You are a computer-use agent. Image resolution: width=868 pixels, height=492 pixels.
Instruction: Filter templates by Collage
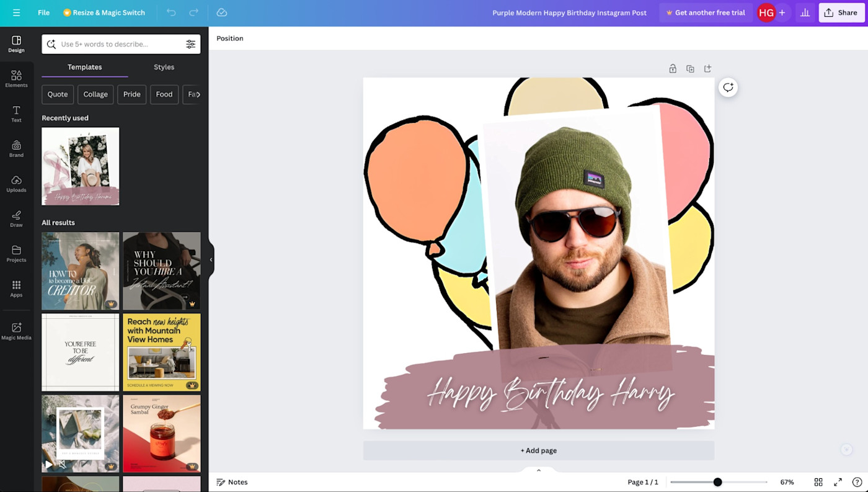click(x=95, y=94)
